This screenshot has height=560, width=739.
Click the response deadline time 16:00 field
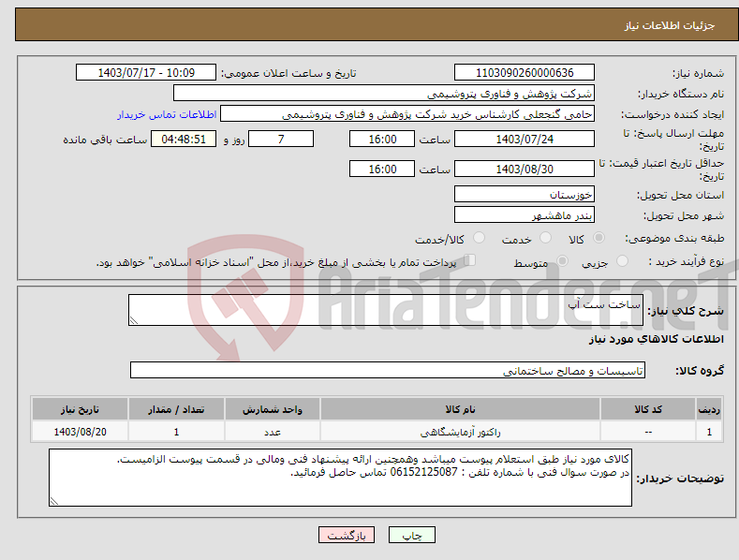[382, 139]
